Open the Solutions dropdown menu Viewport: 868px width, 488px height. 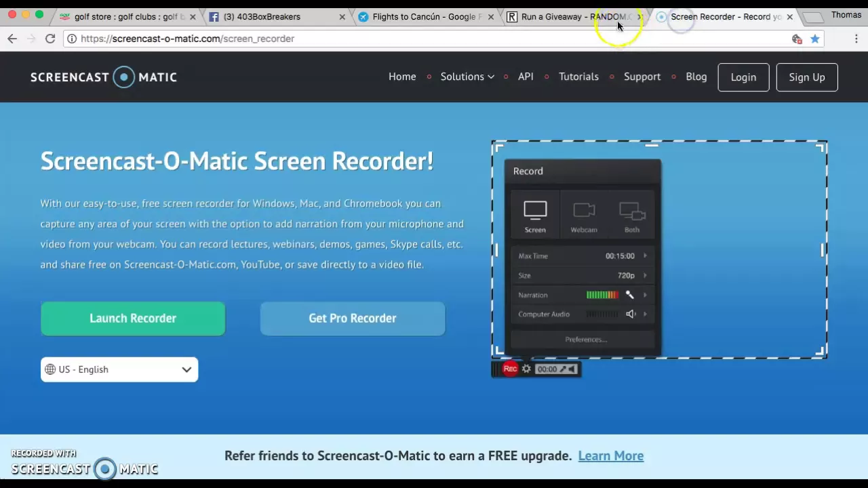467,77
